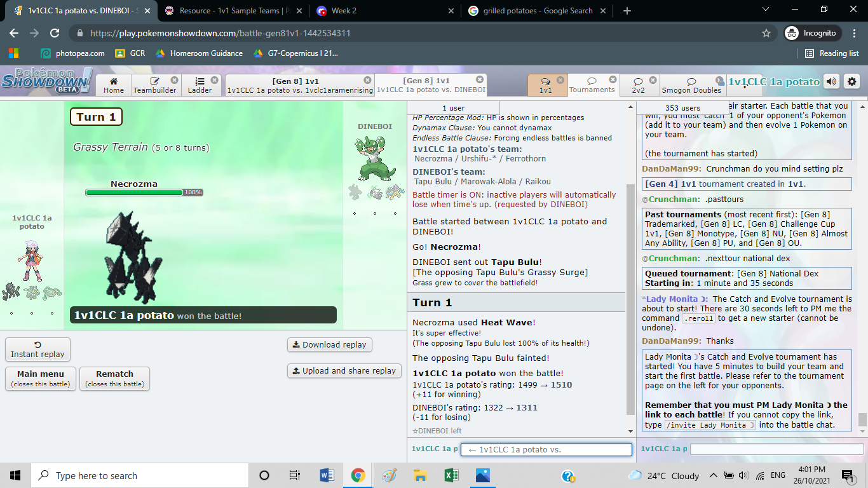868x488 pixels.
Task: Toggle sound with the speaker icon
Action: pyautogui.click(x=831, y=81)
